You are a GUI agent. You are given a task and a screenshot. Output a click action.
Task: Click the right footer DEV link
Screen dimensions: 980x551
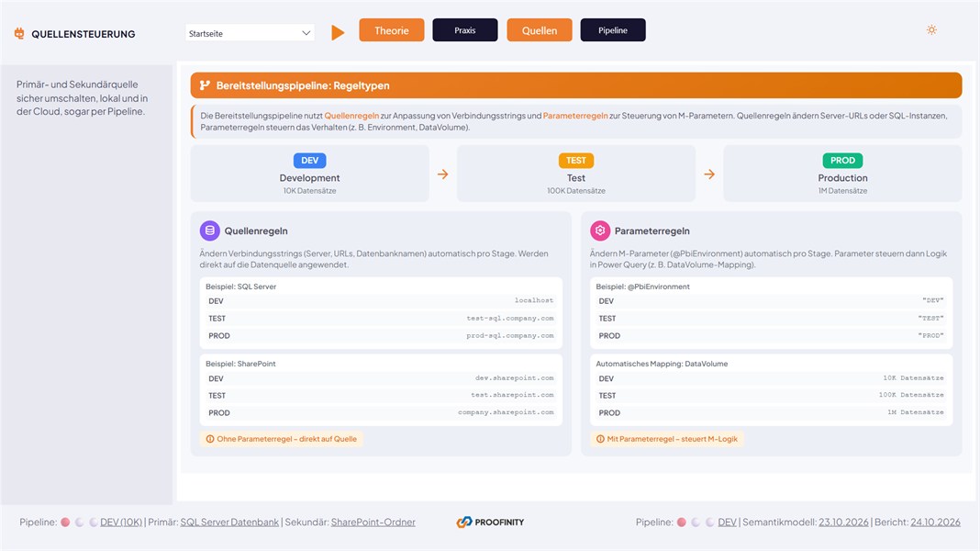click(x=727, y=523)
